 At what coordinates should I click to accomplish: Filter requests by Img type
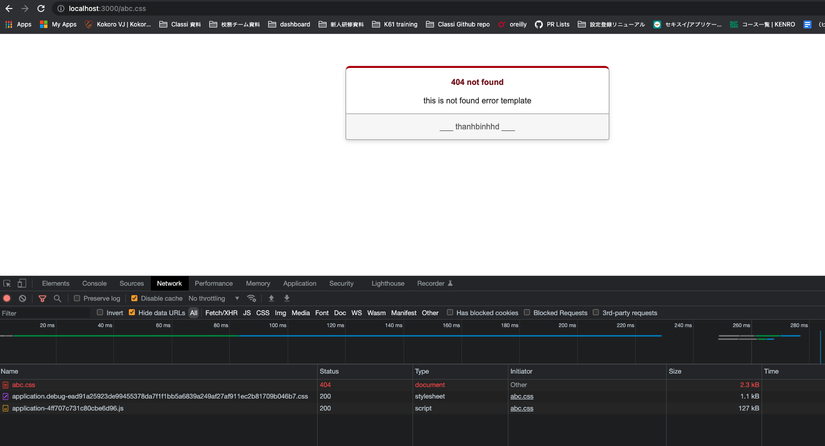pyautogui.click(x=280, y=313)
